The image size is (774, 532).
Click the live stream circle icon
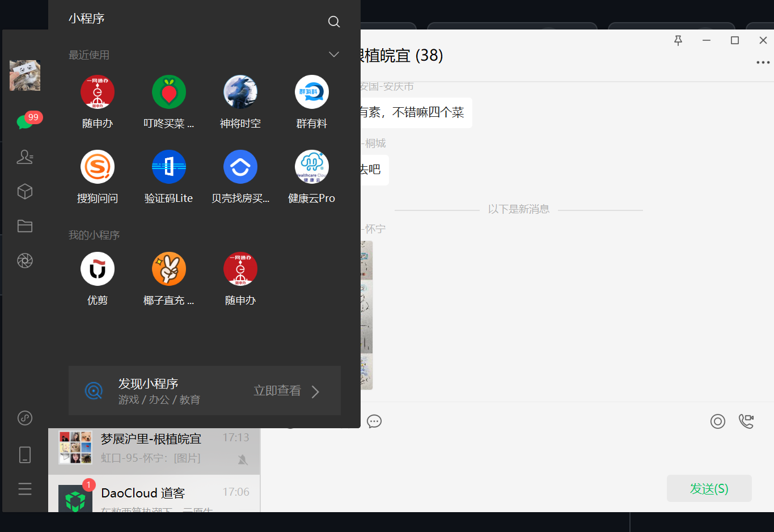[x=718, y=421]
